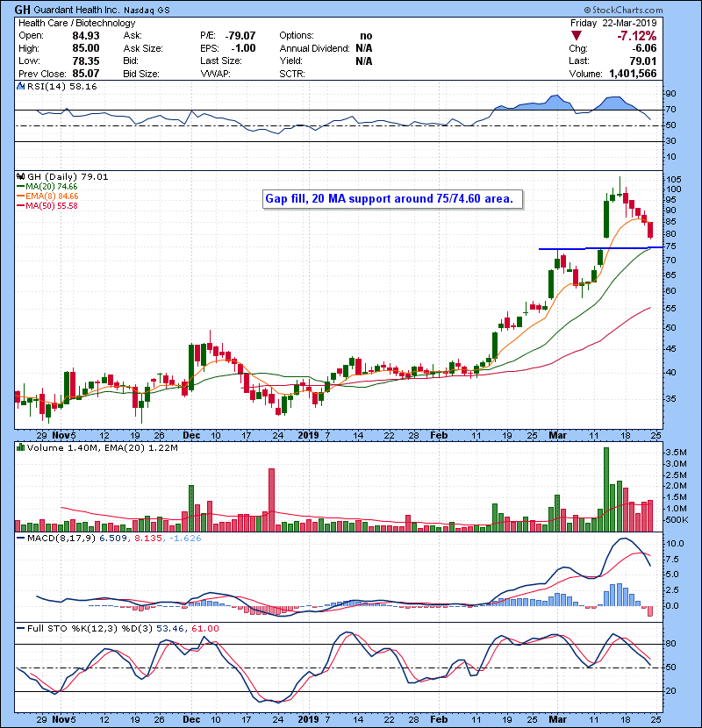The height and width of the screenshot is (728, 702).
Task: Click the Mar label on the bottom date axis
Action: 557,719
